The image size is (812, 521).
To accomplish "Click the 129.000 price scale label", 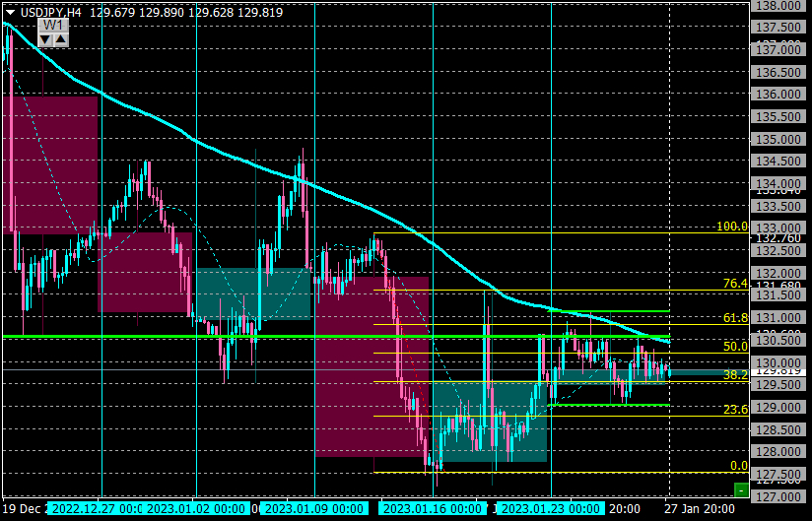I will coord(778,407).
